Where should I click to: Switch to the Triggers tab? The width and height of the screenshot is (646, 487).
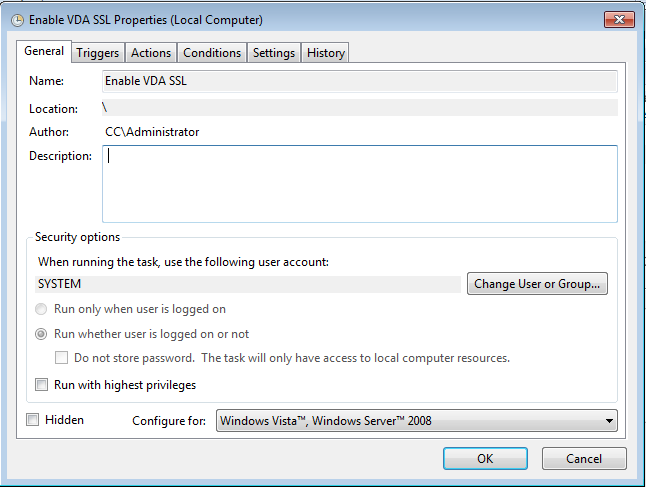[97, 53]
